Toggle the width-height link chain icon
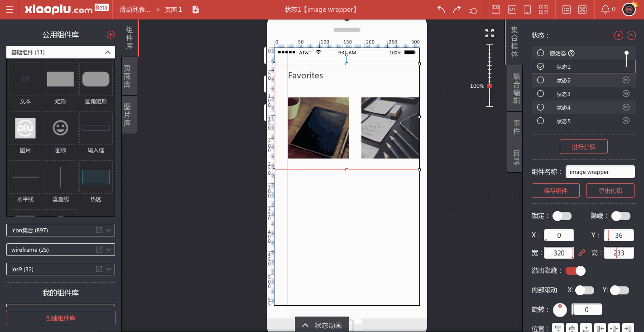This screenshot has height=332, width=644. (582, 253)
